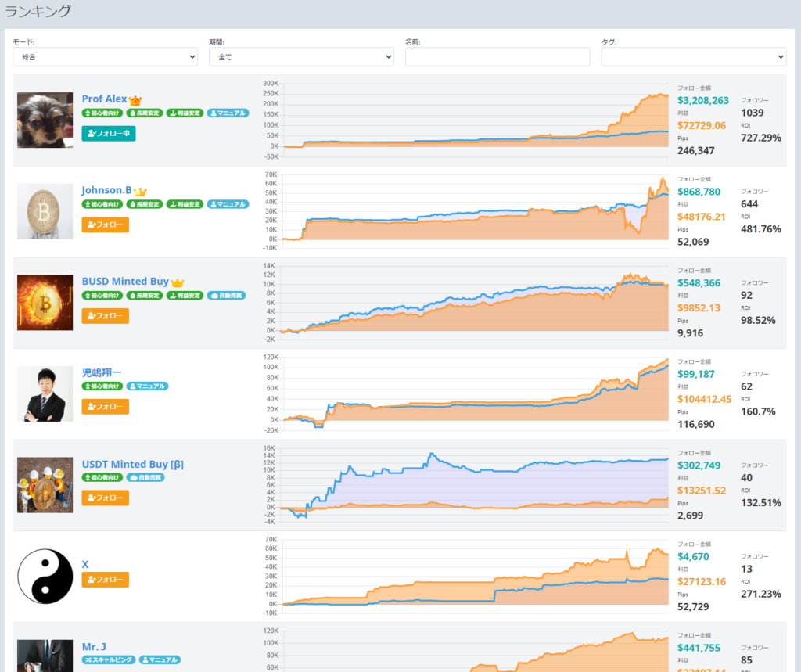Click ROI value 271.23%

click(x=760, y=594)
